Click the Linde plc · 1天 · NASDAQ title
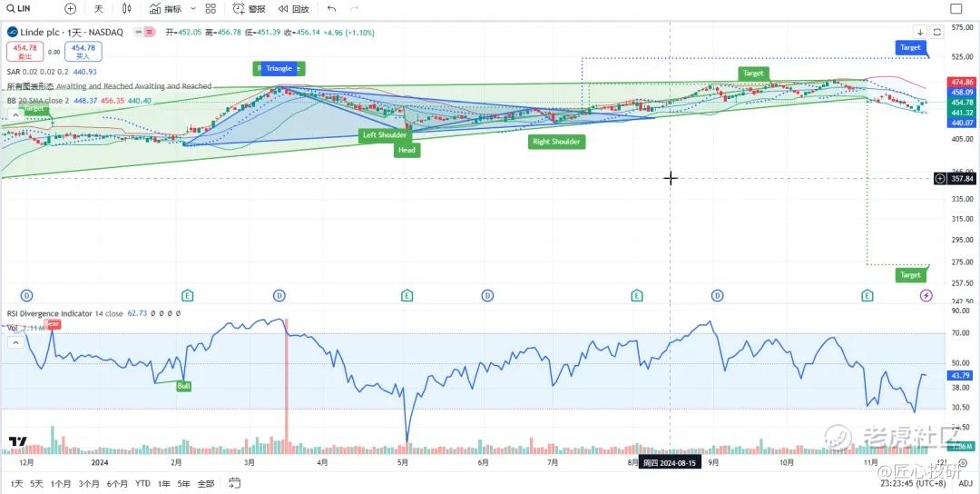 pos(72,32)
